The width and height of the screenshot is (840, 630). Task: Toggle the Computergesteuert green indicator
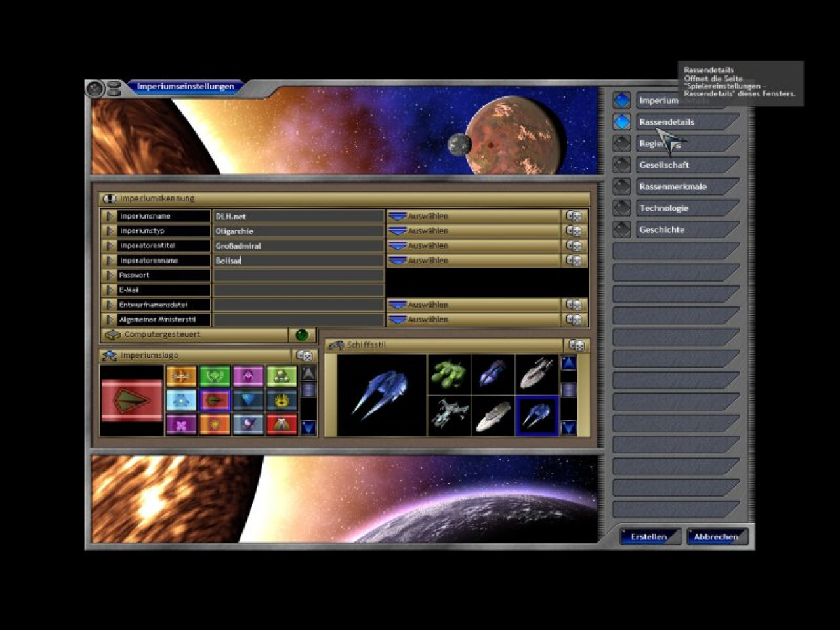pos(302,335)
